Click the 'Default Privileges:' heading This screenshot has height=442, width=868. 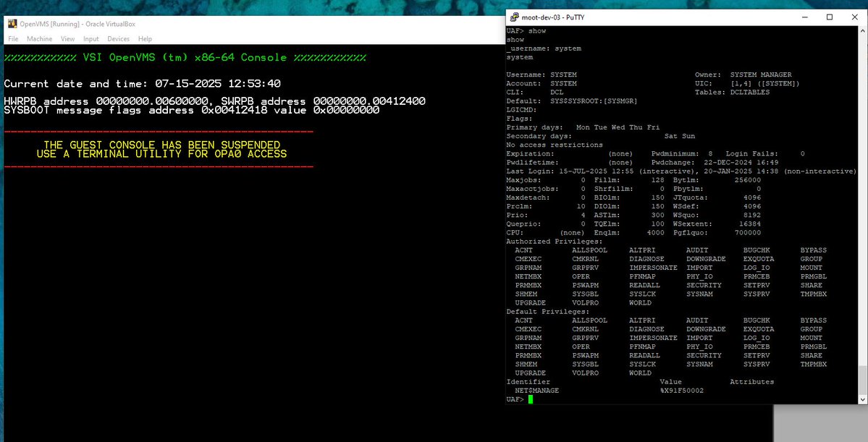click(x=548, y=312)
